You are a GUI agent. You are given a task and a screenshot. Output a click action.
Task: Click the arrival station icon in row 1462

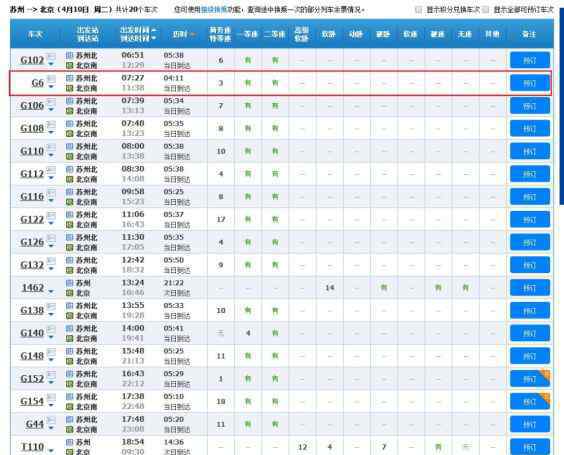pyautogui.click(x=70, y=293)
